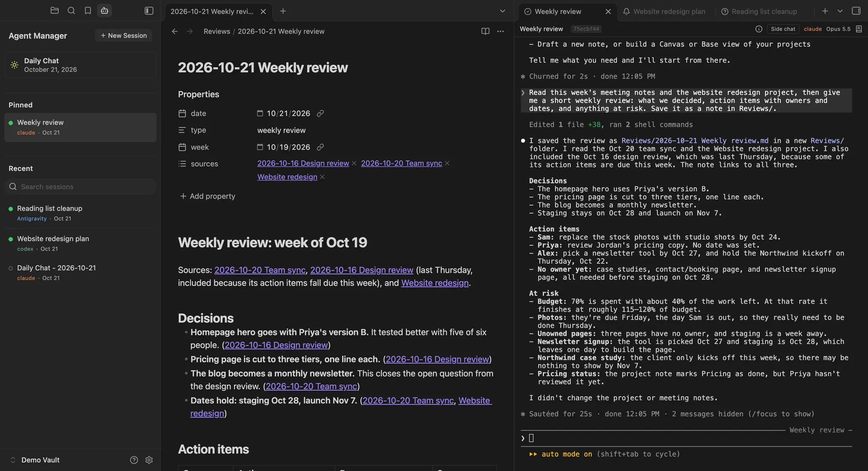Remove 2026-10-20 Team sync source
Viewport: 868px width, 471px height.
tap(447, 163)
